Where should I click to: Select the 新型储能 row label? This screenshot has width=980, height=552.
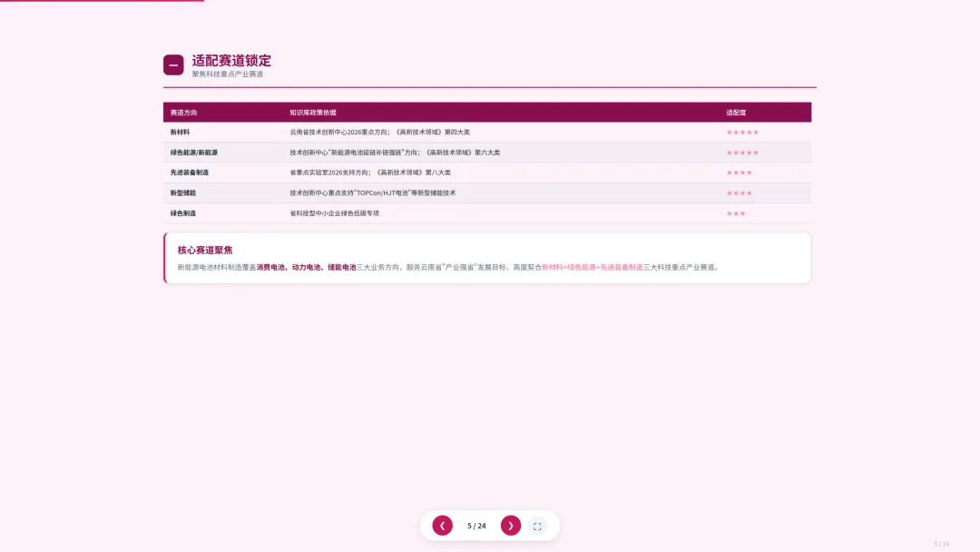coord(183,193)
